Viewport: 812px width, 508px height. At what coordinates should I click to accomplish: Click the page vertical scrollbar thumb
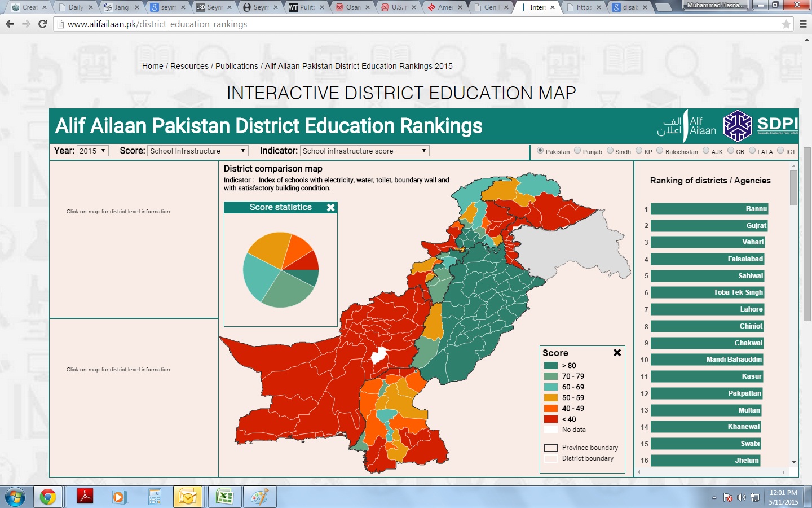pos(807,234)
